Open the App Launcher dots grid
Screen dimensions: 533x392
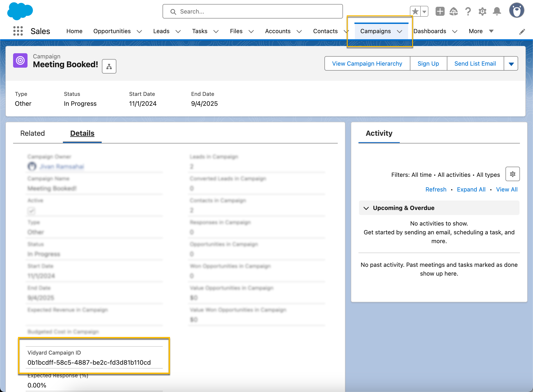pos(18,31)
